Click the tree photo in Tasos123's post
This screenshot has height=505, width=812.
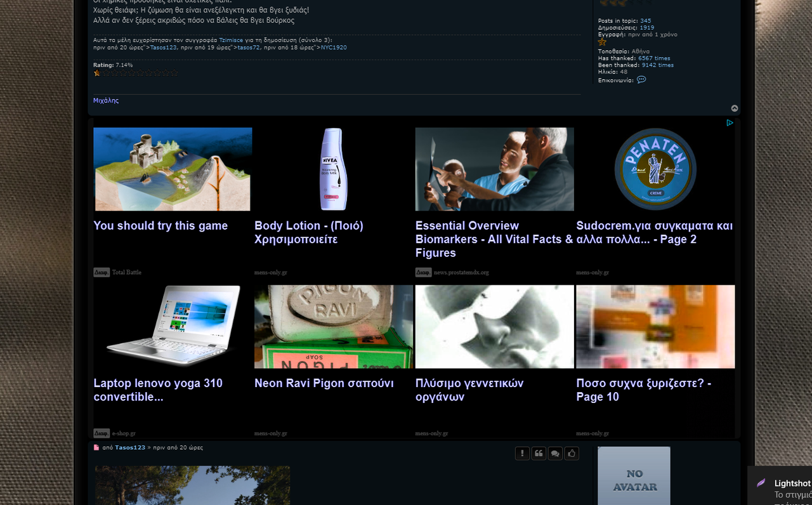tap(193, 485)
